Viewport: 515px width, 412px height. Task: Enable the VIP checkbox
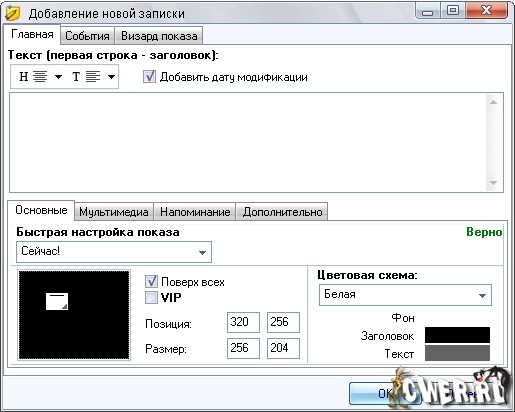coord(151,297)
